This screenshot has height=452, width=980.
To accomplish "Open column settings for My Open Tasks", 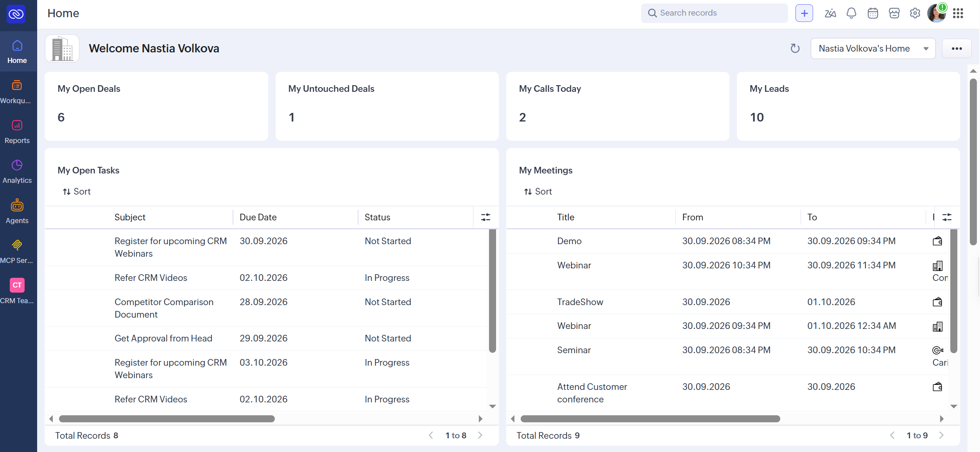I will coord(486,217).
